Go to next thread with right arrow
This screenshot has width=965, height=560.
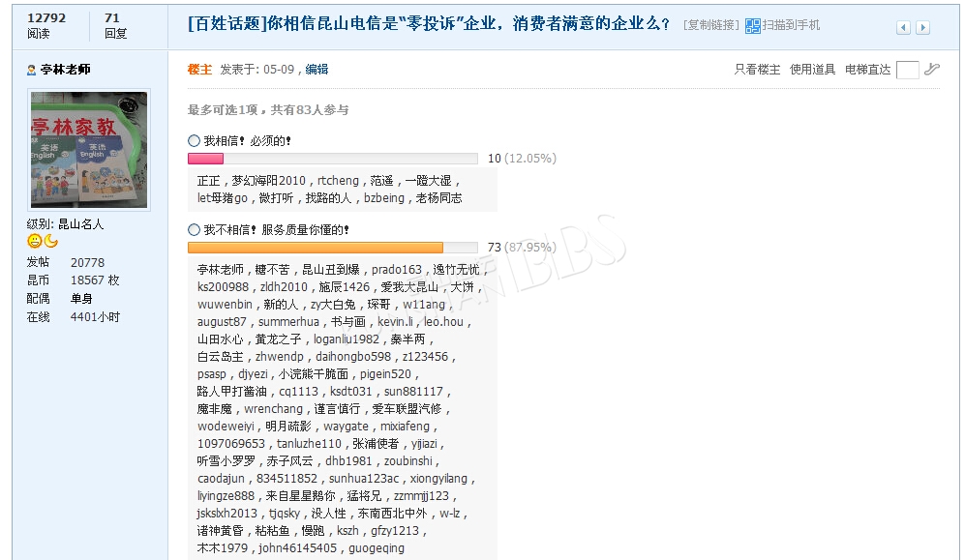tap(922, 28)
